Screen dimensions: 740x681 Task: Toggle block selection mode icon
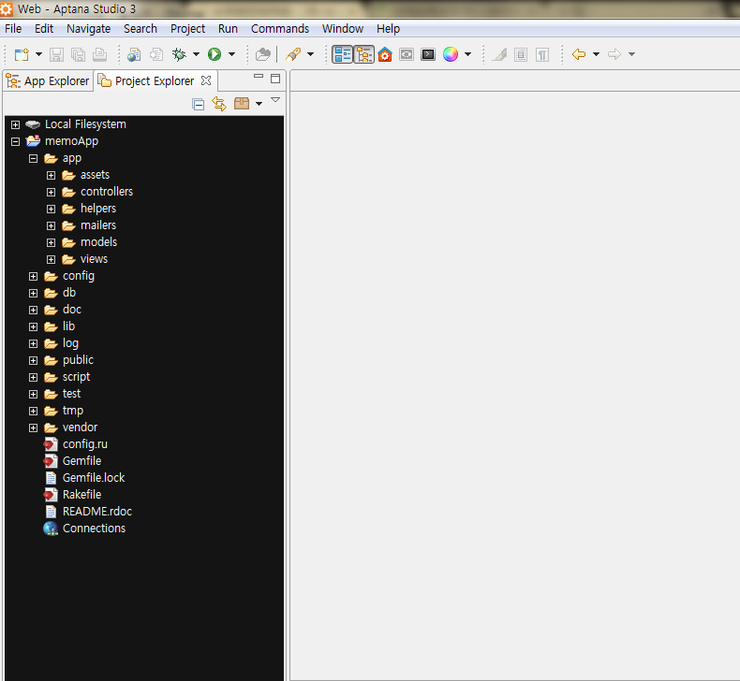pyautogui.click(x=521, y=55)
